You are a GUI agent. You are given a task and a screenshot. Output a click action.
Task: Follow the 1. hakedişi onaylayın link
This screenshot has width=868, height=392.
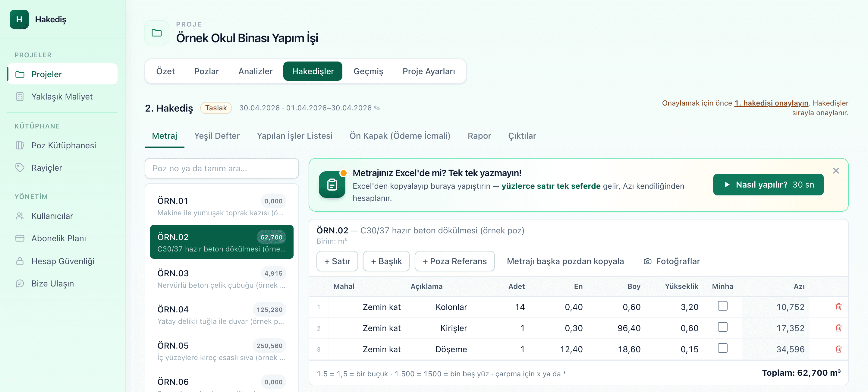click(771, 103)
